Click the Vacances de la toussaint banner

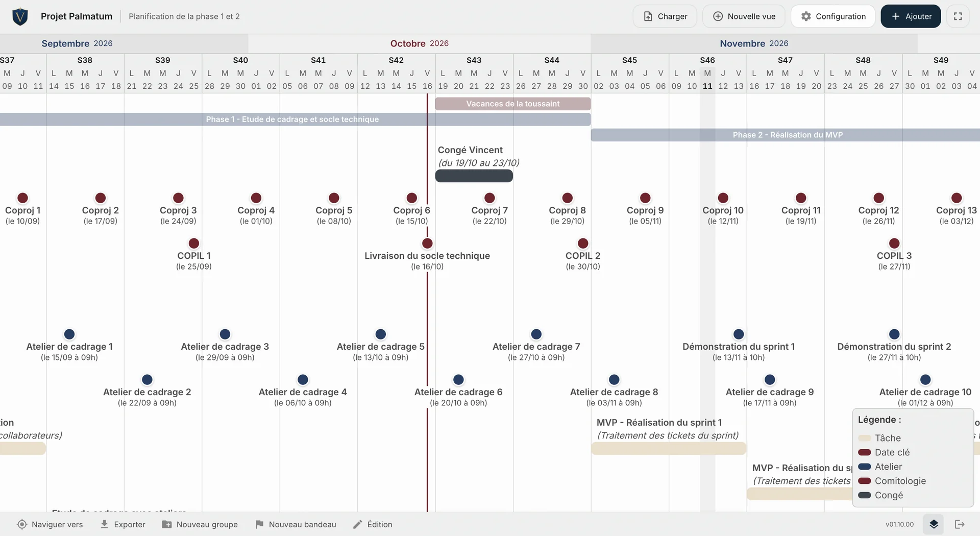[513, 104]
